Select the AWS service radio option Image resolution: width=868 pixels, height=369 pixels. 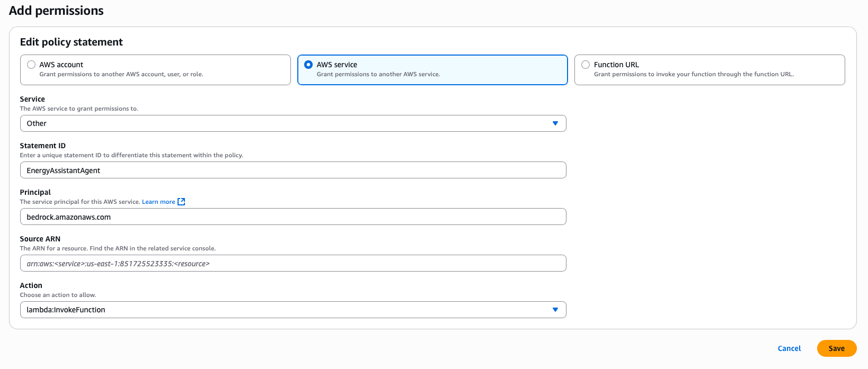pyautogui.click(x=308, y=65)
